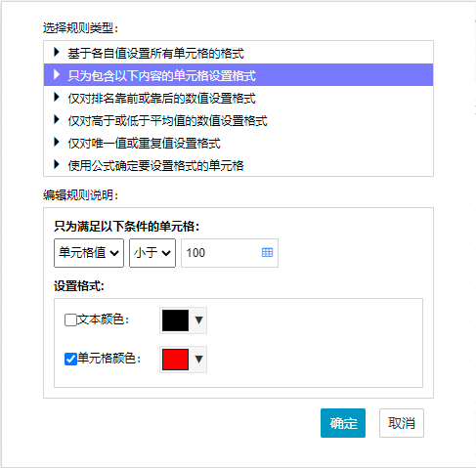This screenshot has height=468, width=476.
Task: Click the 取消 button
Action: (x=402, y=423)
